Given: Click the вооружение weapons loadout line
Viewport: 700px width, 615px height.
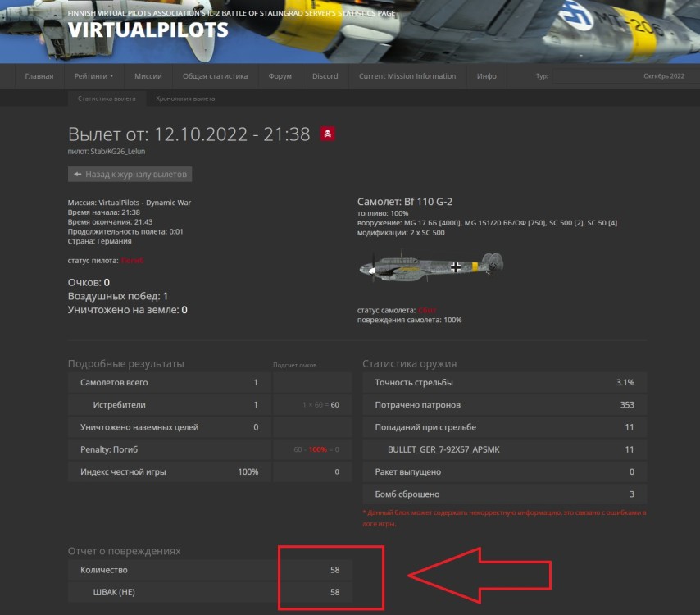Looking at the screenshot, I should pyautogui.click(x=487, y=223).
